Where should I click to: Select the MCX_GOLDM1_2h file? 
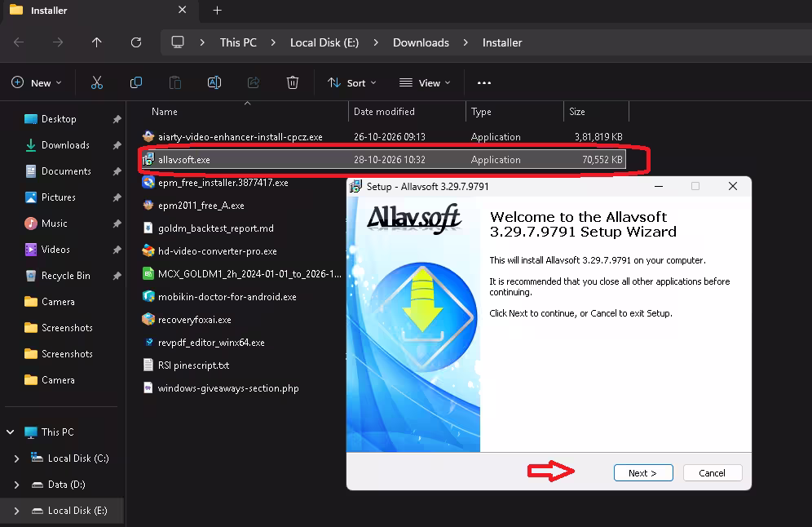[249, 273]
